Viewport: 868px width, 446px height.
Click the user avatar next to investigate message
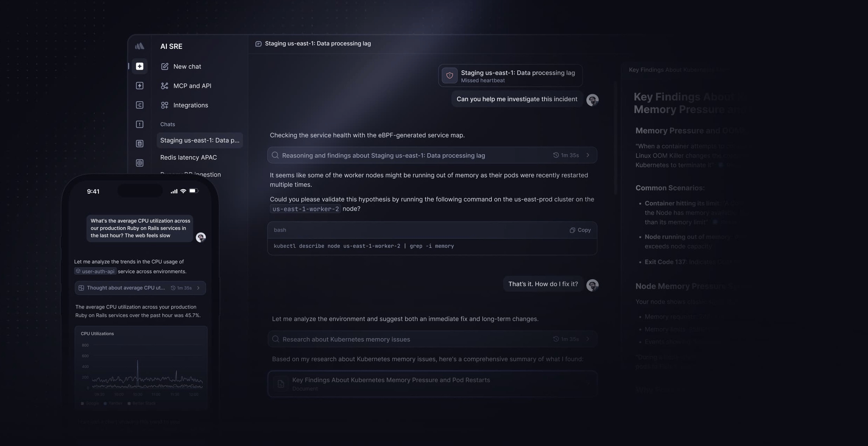click(x=592, y=100)
